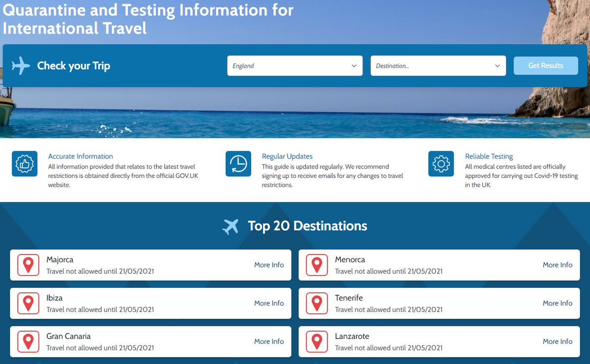Click the gear Reliable Testing icon
Image resolution: width=590 pixels, height=364 pixels.
[441, 164]
